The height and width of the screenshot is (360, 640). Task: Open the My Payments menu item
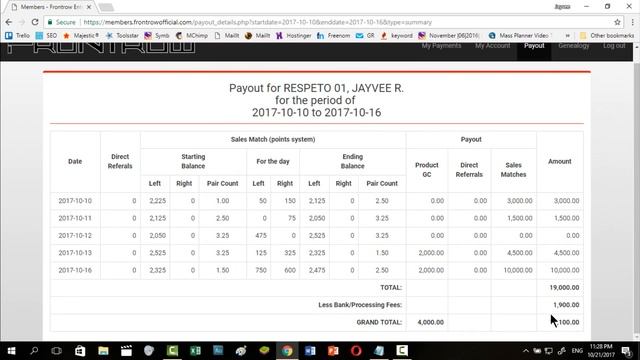[x=441, y=46]
